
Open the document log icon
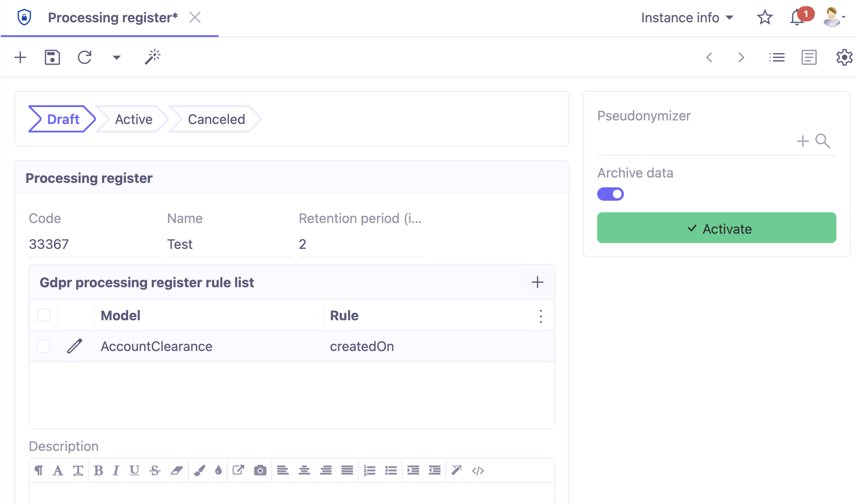coord(809,57)
